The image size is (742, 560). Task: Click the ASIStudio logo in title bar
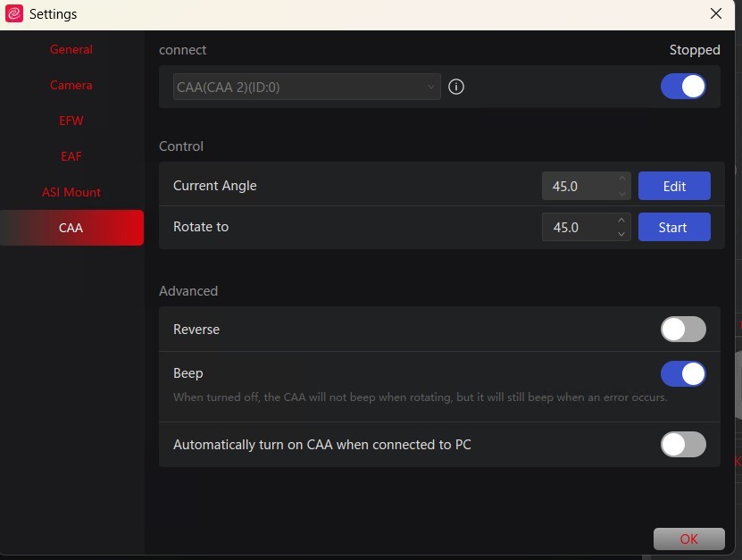(x=14, y=13)
